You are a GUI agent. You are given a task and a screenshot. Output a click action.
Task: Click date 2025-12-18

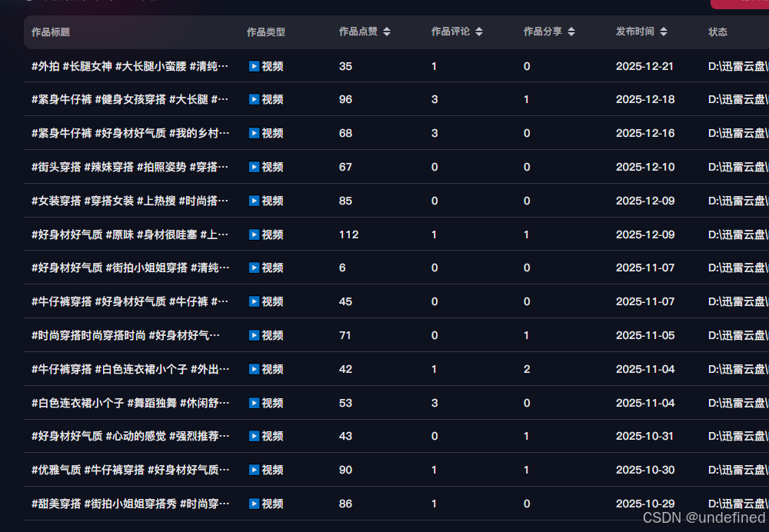(x=645, y=99)
